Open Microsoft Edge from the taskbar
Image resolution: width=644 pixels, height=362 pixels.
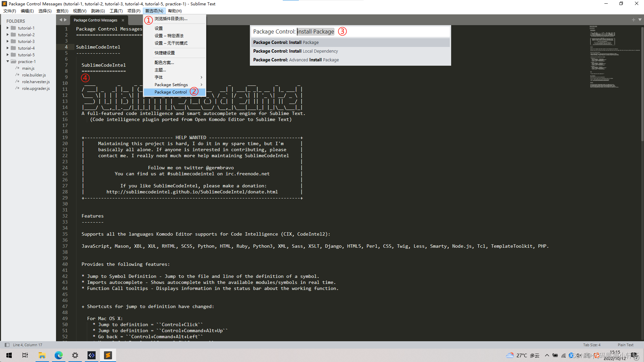[x=59, y=355]
